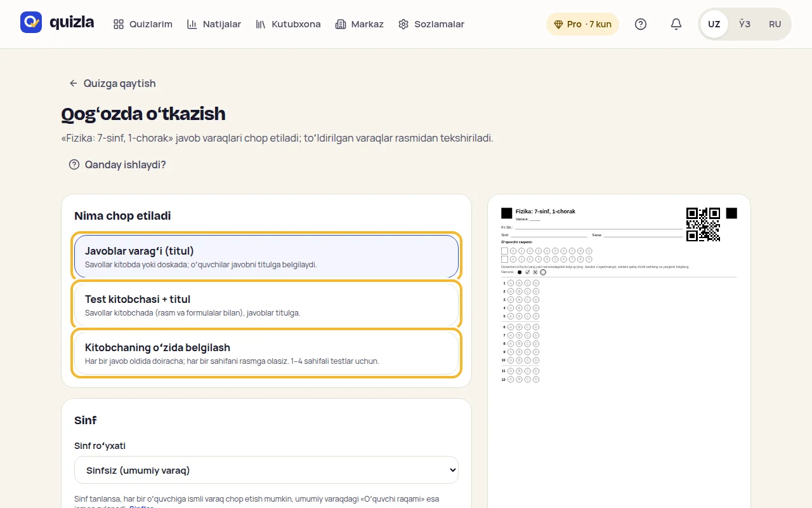This screenshot has height=508, width=812.
Task: Open Sozlamalar settings
Action: [x=431, y=24]
